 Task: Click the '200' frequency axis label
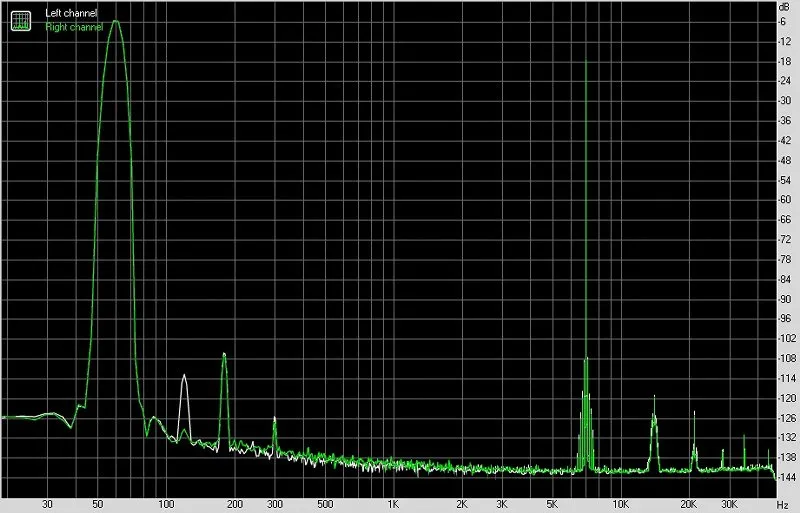(x=235, y=504)
